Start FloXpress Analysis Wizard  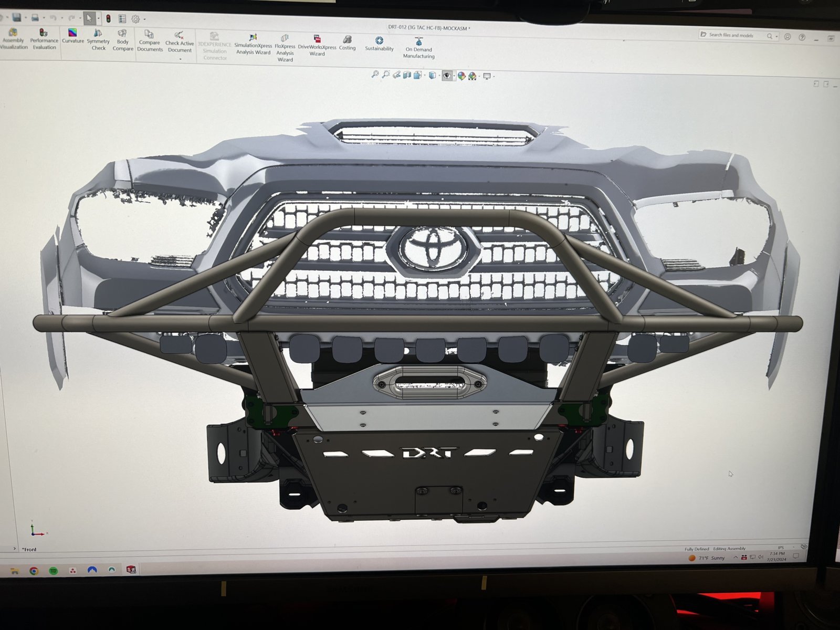pyautogui.click(x=285, y=49)
